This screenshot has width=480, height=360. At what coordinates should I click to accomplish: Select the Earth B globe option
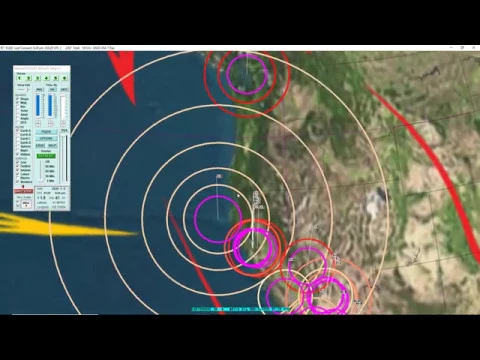(x=18, y=135)
